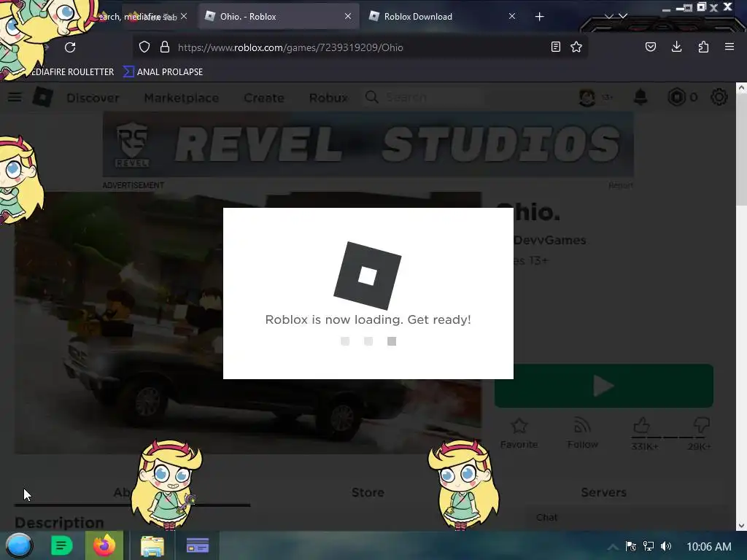Go to Create in Roblox navigation
The width and height of the screenshot is (747, 560).
[264, 98]
